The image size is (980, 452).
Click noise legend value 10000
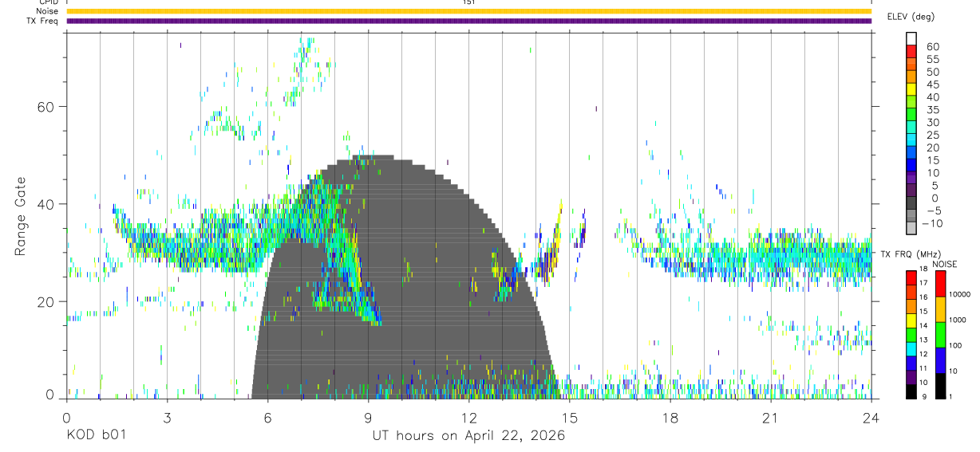[959, 294]
